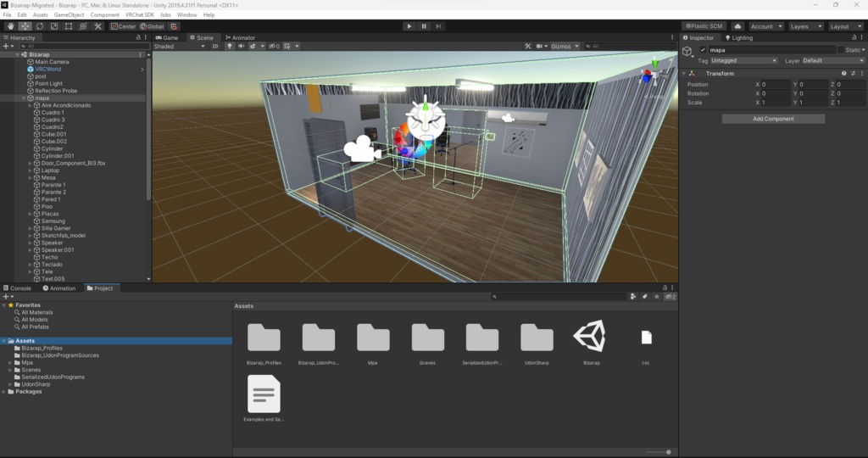Open the Shaded draw mode dropdown
Image resolution: width=868 pixels, height=458 pixels.
click(180, 46)
